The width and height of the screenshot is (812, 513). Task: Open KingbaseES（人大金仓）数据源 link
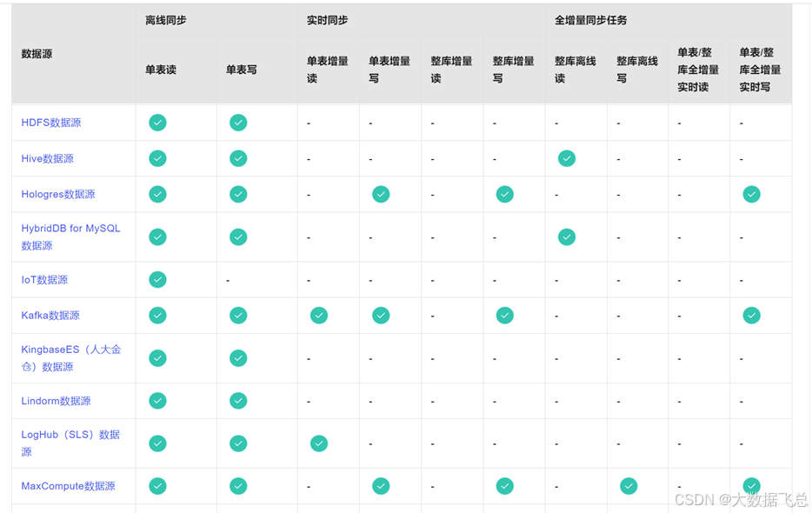pos(71,358)
